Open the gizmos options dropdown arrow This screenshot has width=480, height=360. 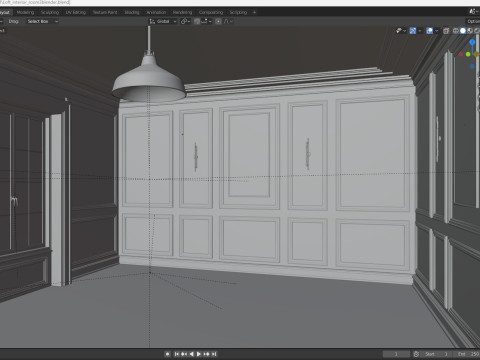coord(420,31)
